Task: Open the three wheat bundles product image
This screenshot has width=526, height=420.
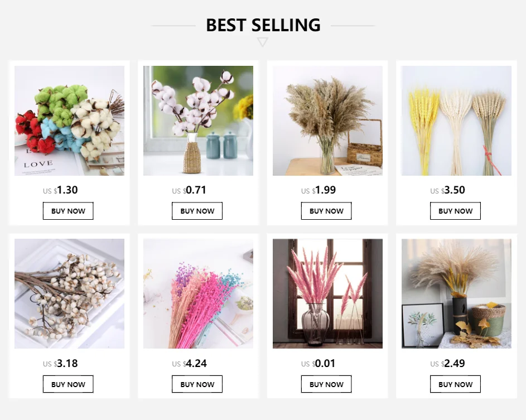Action: tap(457, 120)
